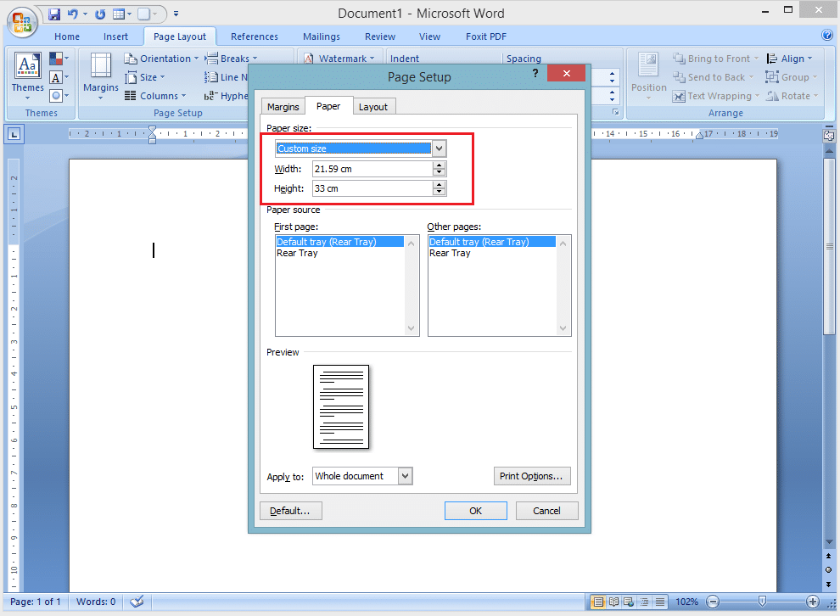Open Customize Quick Access Toolbar arrow
The image size is (840, 616).
tap(176, 14)
